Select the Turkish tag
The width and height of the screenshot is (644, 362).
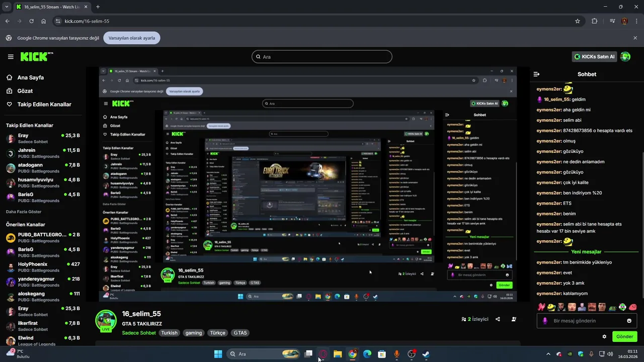point(170,333)
